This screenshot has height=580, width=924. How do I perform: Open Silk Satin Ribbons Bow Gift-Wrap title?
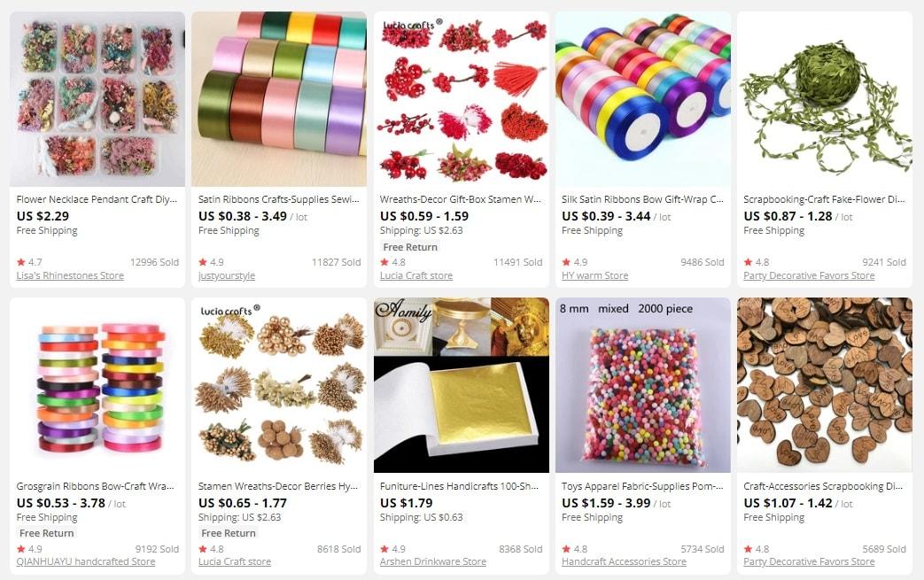point(642,199)
